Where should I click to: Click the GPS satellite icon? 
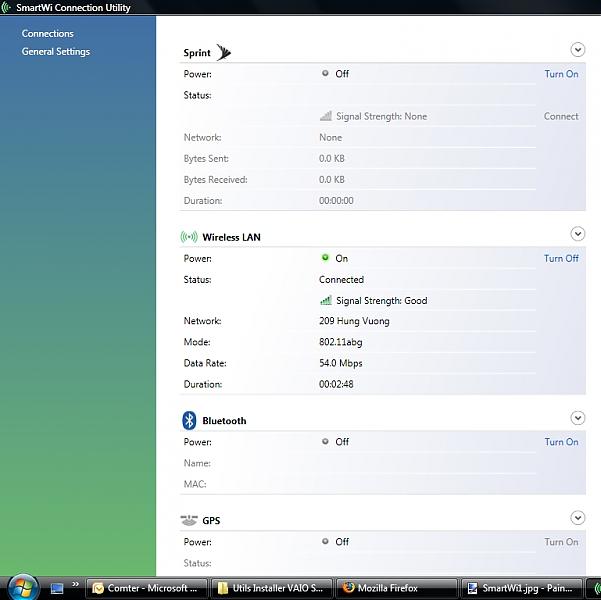189,520
